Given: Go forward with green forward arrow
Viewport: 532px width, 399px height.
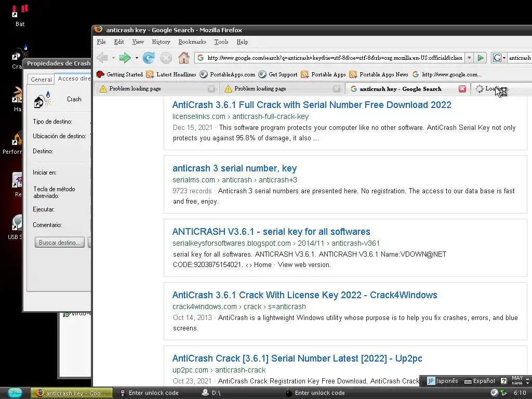Looking at the screenshot, I should [125, 58].
